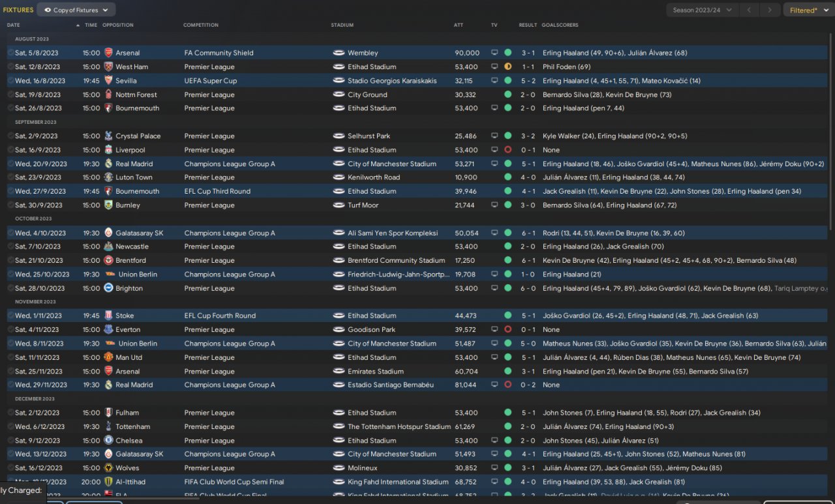Toggle the tick circle for Sat, 9/12/2023
The height and width of the screenshot is (504, 835).
point(10,441)
